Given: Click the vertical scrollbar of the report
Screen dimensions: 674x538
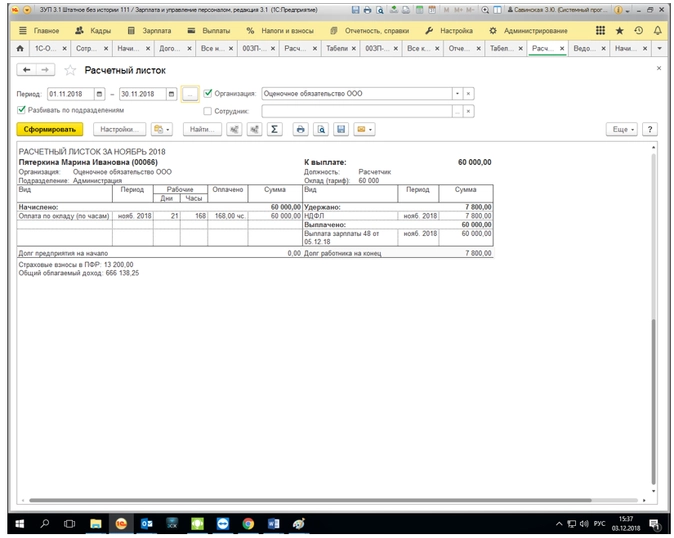Looking at the screenshot, I should pyautogui.click(x=653, y=402).
